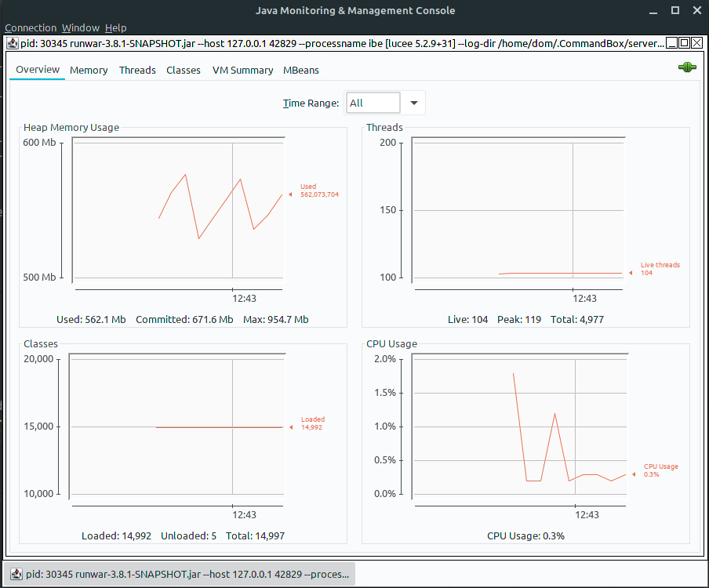
Task: Select the Overview tab
Action: coord(38,70)
